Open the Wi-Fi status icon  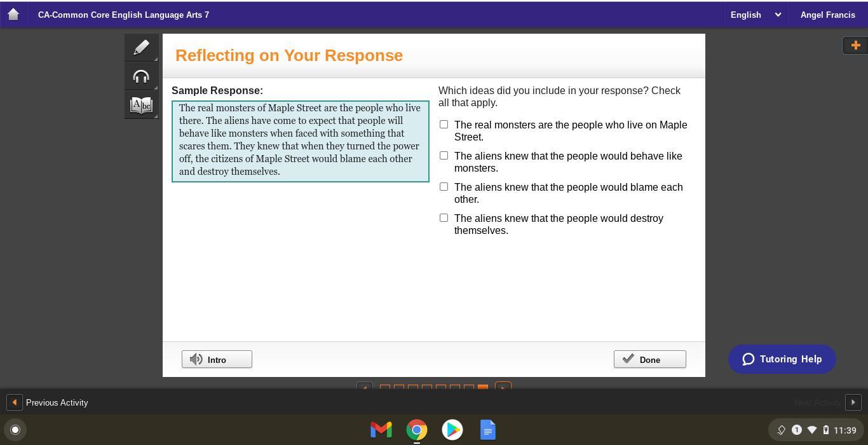(812, 430)
